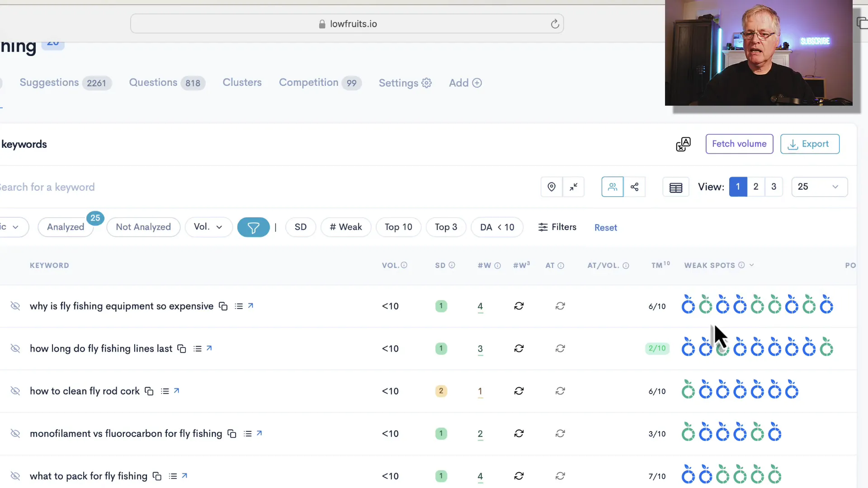Click the external link icon for 'how to clean fly rod cork'
This screenshot has height=488, width=868.
(x=177, y=390)
